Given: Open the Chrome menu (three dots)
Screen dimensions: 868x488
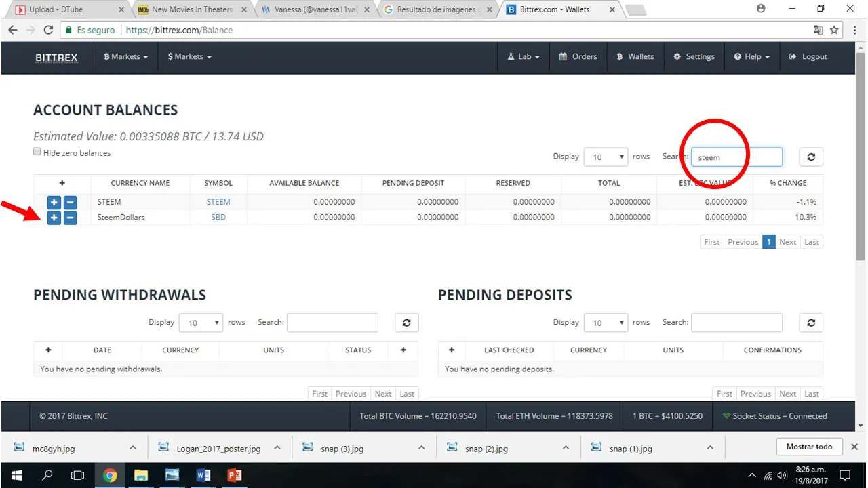Looking at the screenshot, I should 856,30.
